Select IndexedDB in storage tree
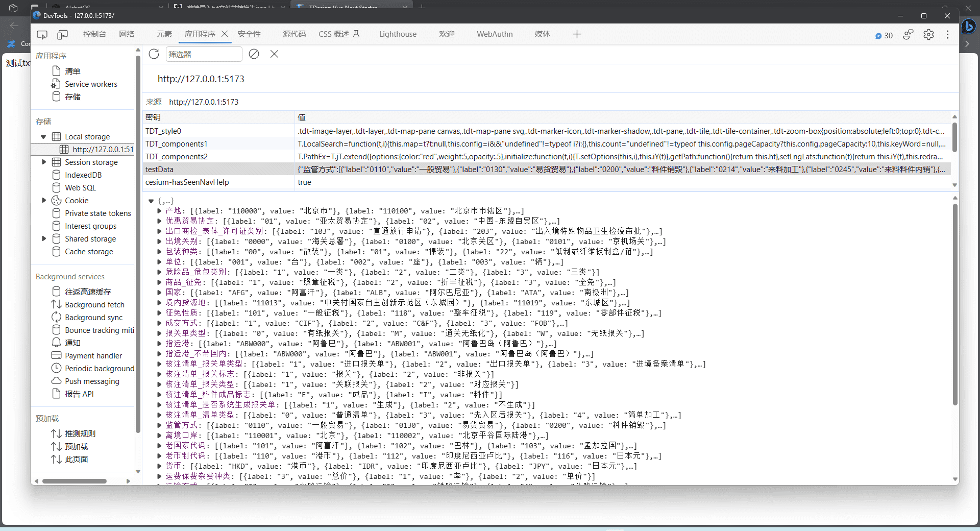The width and height of the screenshot is (980, 531). click(83, 175)
